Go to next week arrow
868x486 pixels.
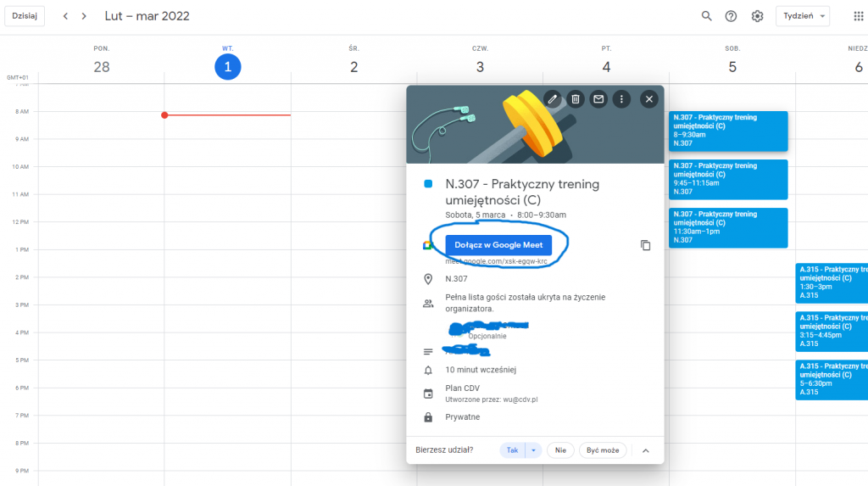(x=84, y=16)
